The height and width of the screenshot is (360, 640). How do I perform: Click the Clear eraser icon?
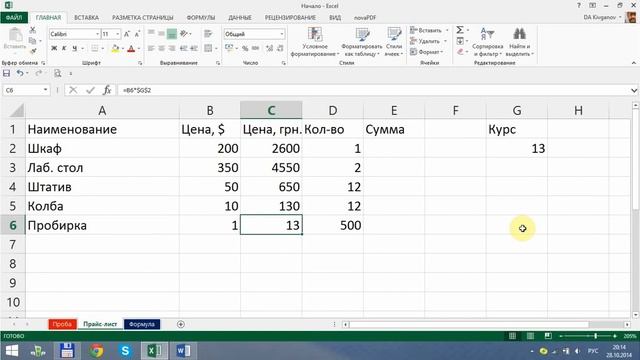[460, 52]
